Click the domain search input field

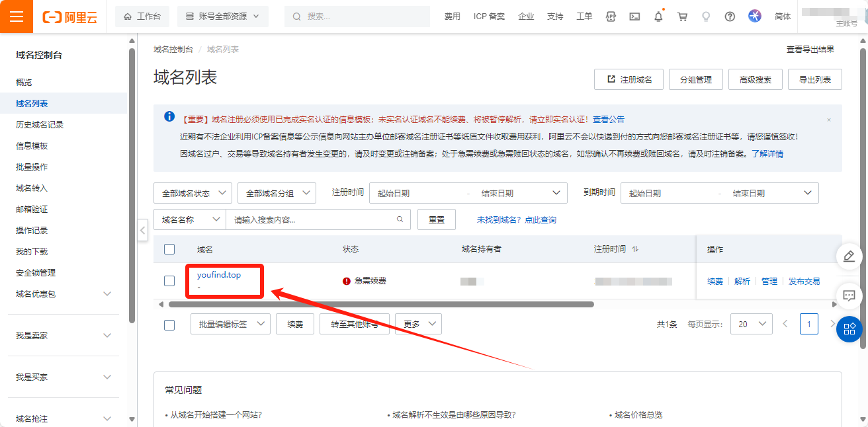(x=311, y=219)
